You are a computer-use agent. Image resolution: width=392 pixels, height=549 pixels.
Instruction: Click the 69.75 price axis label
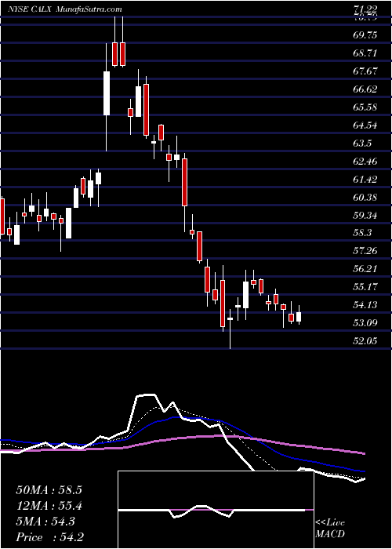(x=365, y=35)
